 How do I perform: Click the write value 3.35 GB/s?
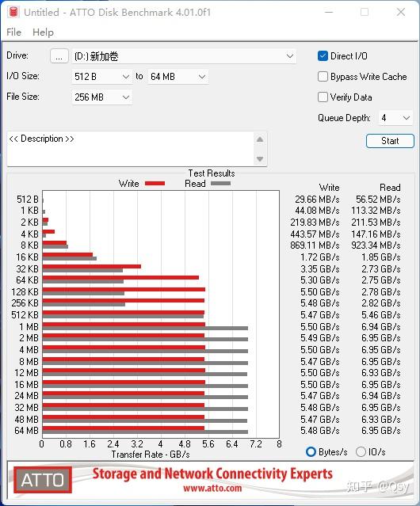click(320, 268)
